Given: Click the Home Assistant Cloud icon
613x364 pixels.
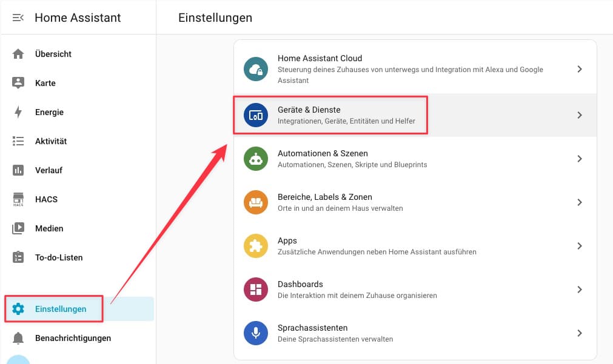Looking at the screenshot, I should tap(256, 69).
